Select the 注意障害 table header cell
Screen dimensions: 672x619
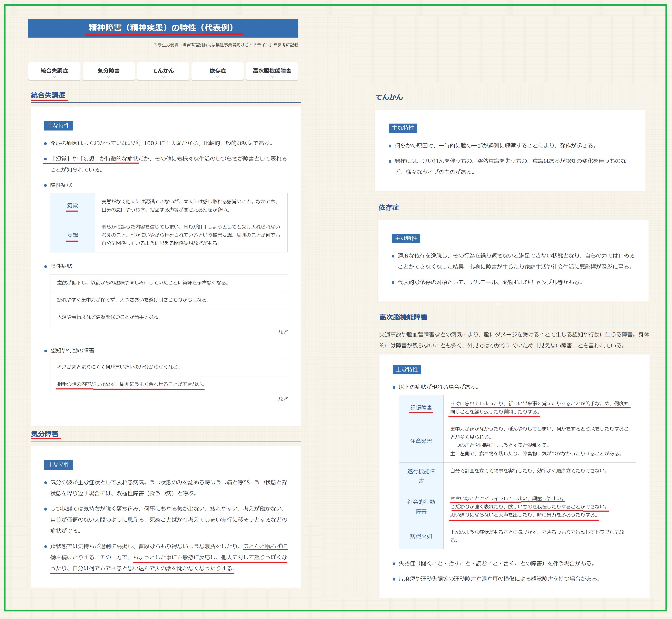pos(421,441)
